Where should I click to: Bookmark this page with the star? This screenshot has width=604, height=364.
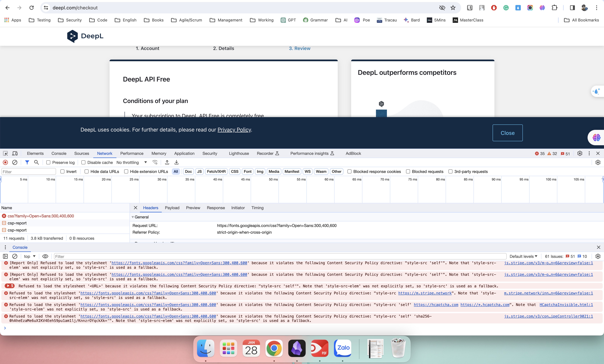453,8
